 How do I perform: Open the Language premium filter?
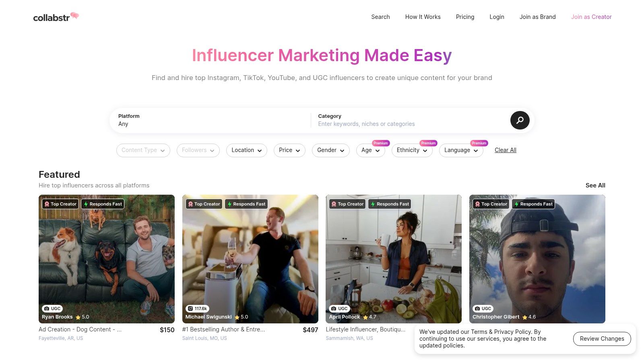(461, 150)
